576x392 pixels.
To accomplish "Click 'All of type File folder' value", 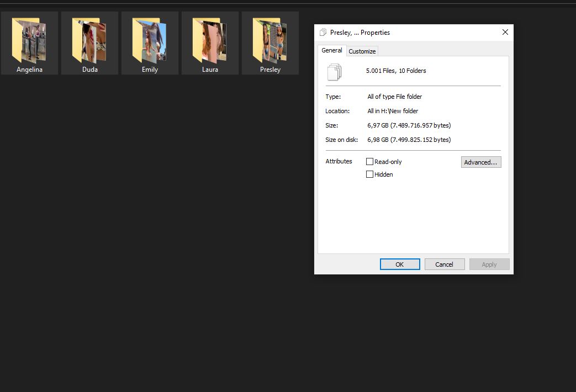I will (394, 97).
